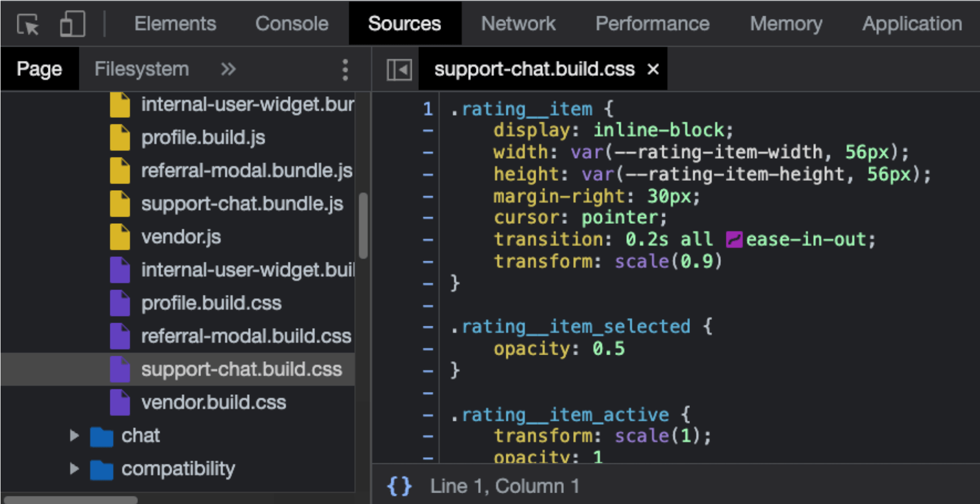Image resolution: width=980 pixels, height=504 pixels.
Task: Switch to the Console tab
Action: tap(292, 24)
